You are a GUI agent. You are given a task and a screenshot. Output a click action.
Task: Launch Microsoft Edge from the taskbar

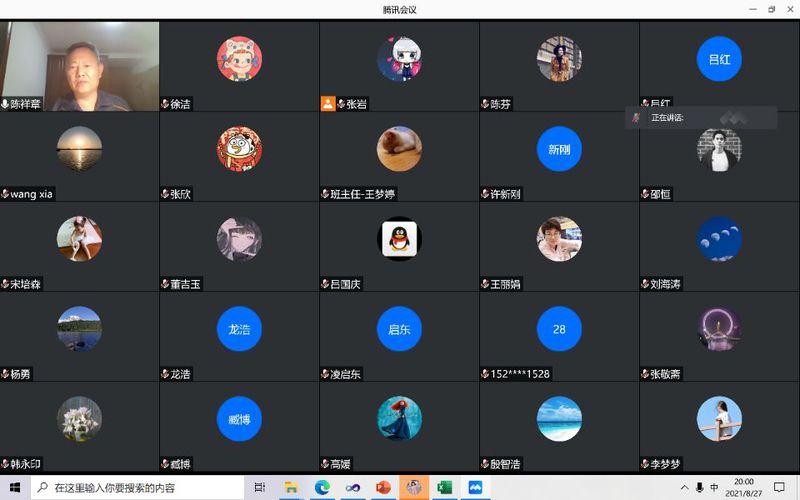321,487
